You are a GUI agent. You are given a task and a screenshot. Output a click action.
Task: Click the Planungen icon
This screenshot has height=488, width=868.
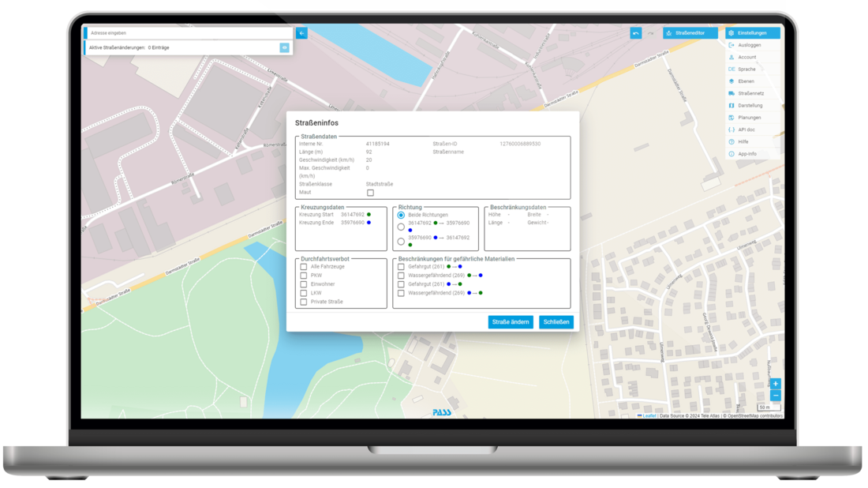click(732, 118)
